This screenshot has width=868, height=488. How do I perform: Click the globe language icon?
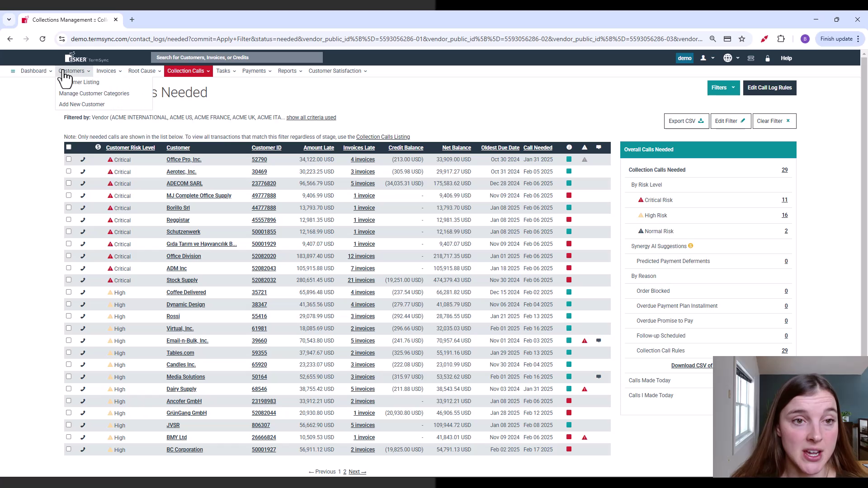coord(728,58)
